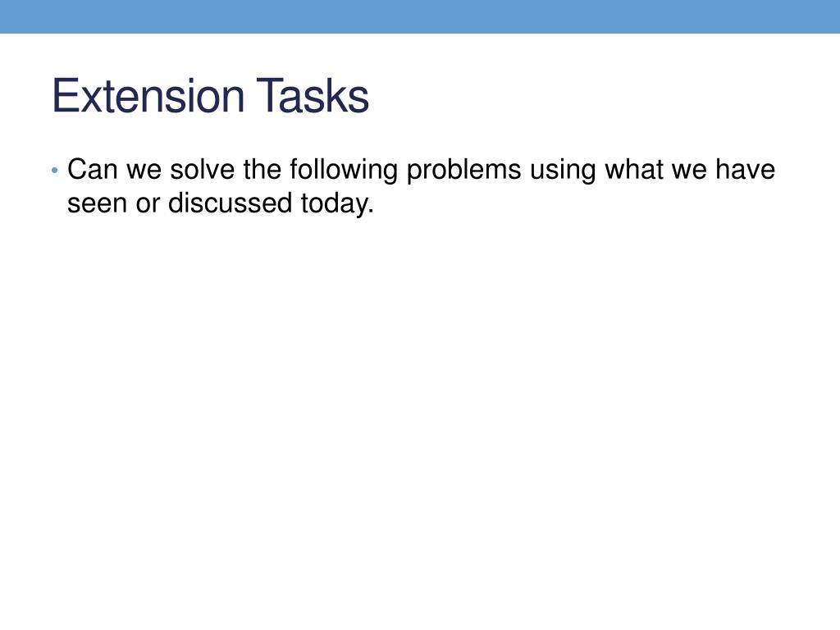Click the word 'solve' in the bullet
This screenshot has height=630, width=840.
pos(203,169)
